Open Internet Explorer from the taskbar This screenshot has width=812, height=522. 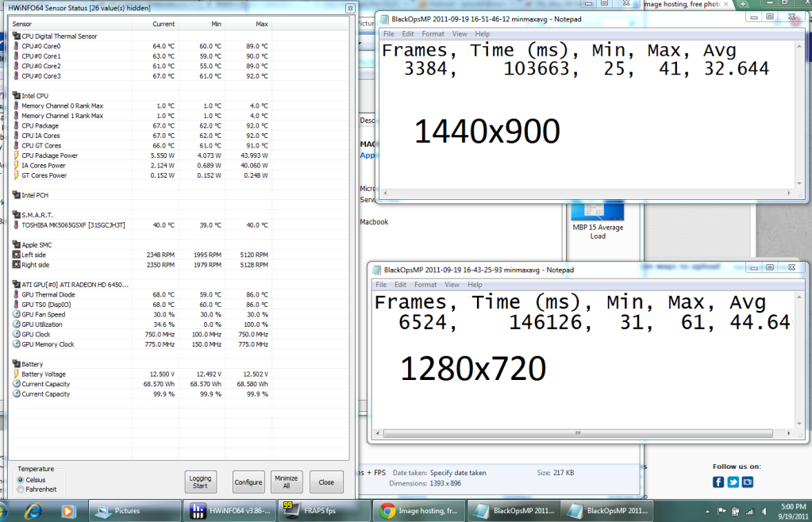33,511
